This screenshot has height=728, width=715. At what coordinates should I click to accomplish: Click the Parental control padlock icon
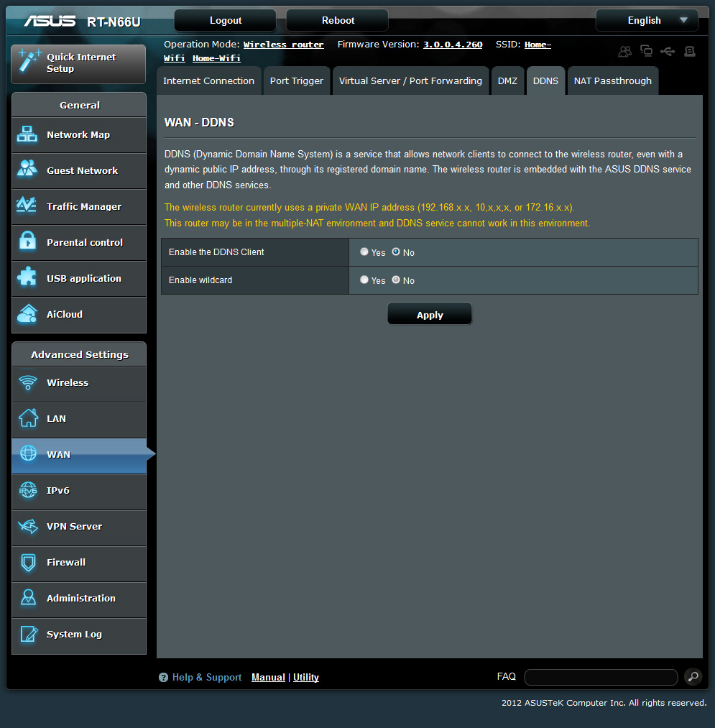(27, 241)
